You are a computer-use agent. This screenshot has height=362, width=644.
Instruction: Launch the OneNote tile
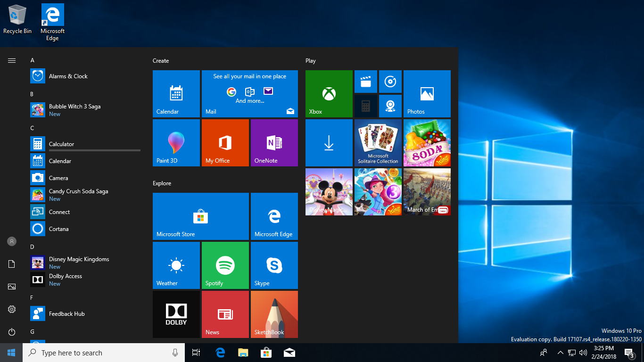tap(274, 143)
